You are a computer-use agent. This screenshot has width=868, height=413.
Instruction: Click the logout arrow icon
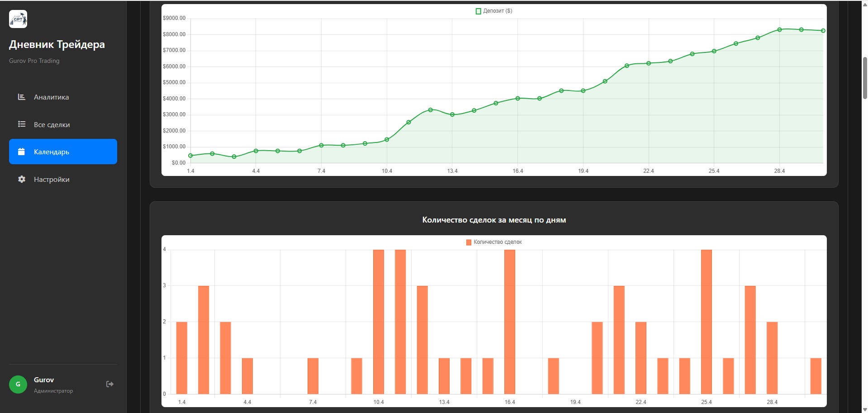109,384
